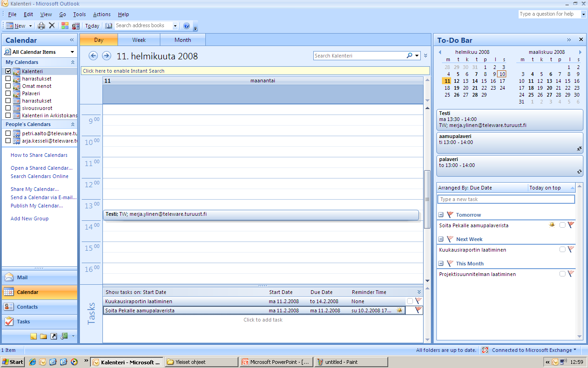
Task: Open the File menu
Action: (12, 14)
